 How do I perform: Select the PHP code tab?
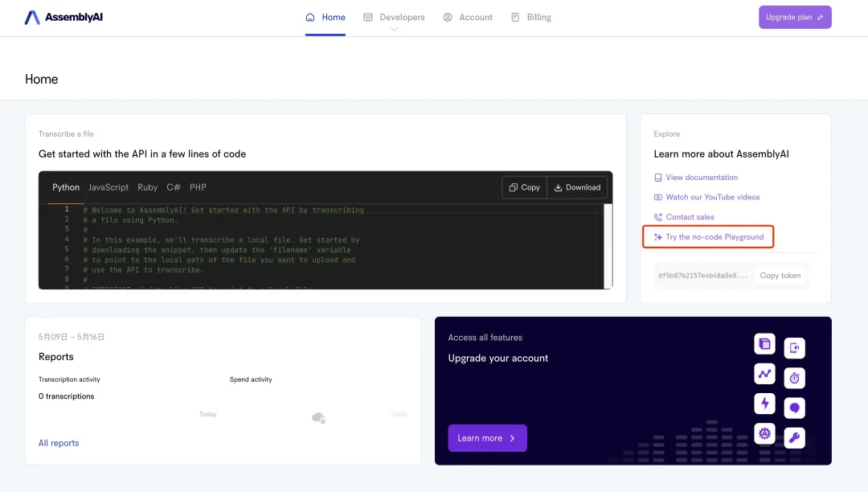[198, 187]
